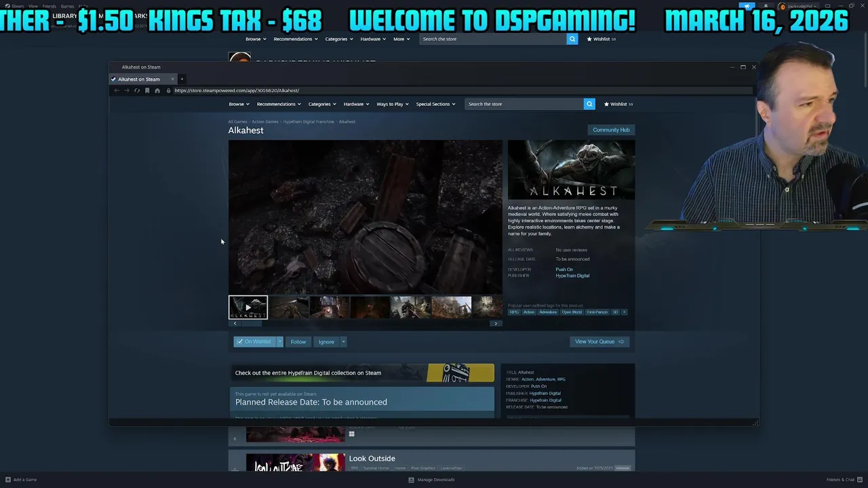Click All Games breadcrumb
The image size is (868, 488).
[x=237, y=121]
